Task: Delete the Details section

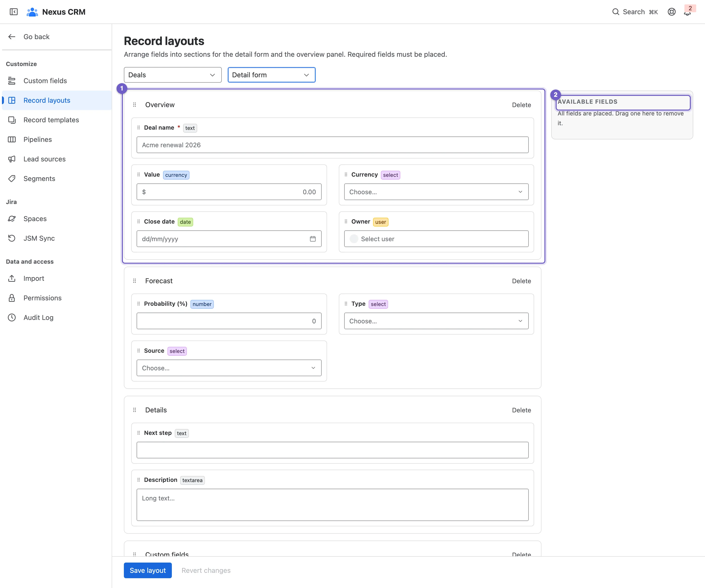Action: point(521,410)
